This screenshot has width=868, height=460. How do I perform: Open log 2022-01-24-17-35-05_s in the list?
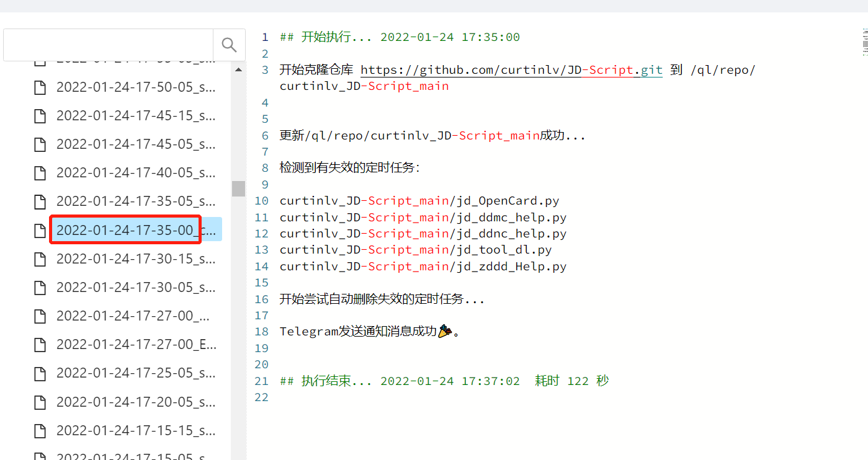(136, 201)
